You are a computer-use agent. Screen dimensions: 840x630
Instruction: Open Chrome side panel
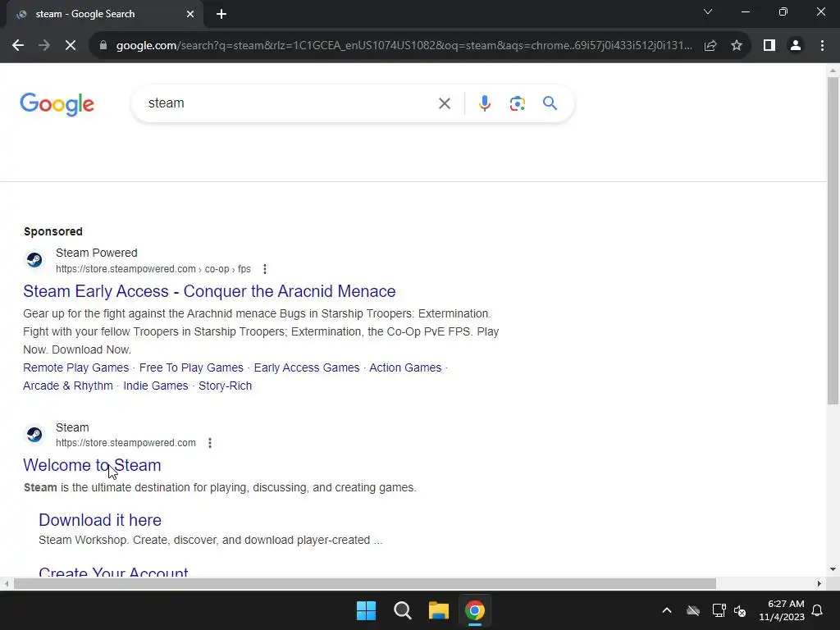click(769, 46)
